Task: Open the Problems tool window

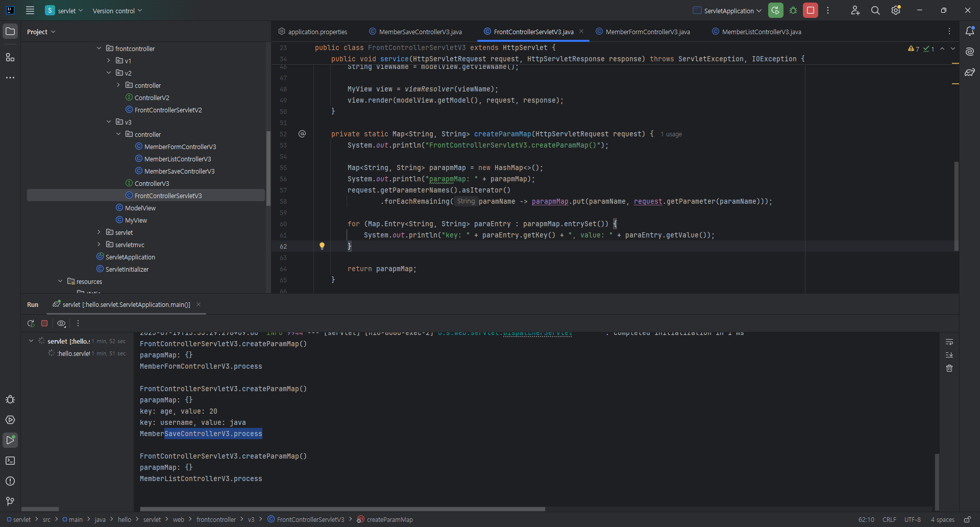Action: pos(10,481)
